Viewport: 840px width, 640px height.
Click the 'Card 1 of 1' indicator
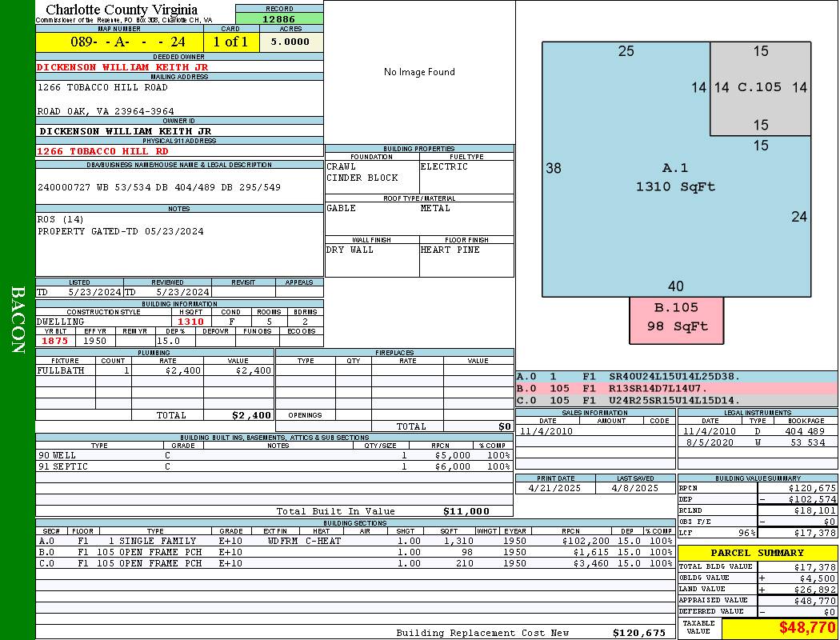230,42
